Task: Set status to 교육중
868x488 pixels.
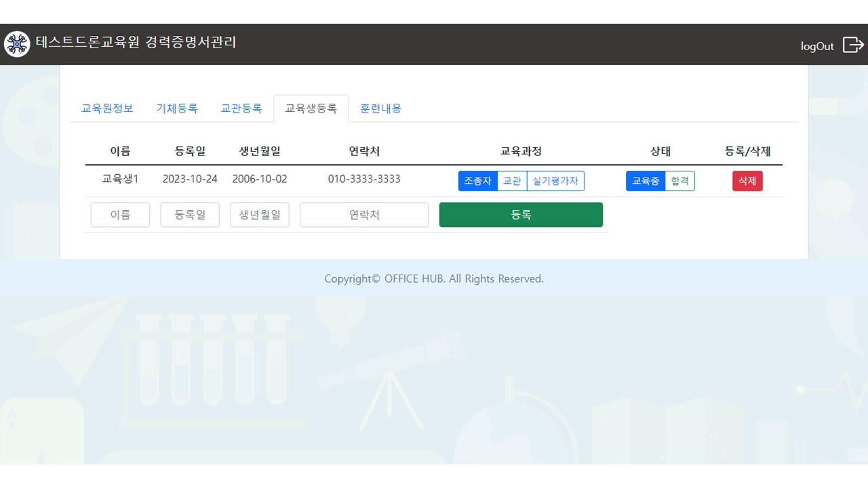Action: [645, 181]
